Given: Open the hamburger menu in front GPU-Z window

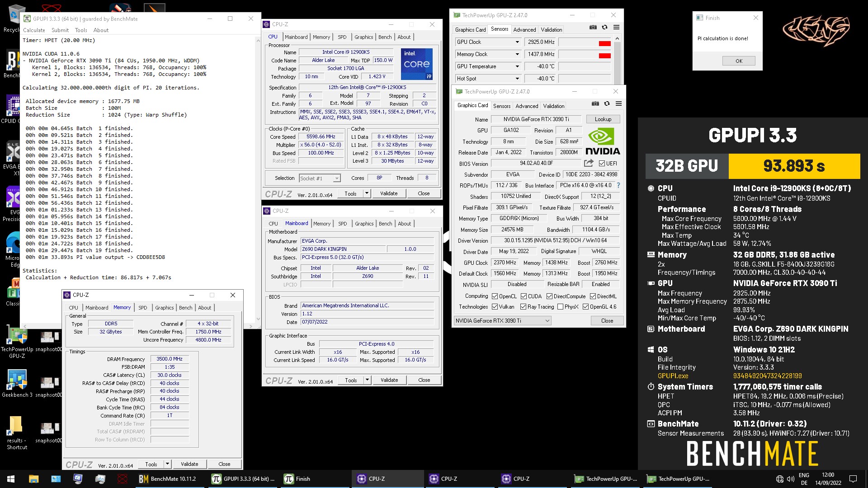Looking at the screenshot, I should click(618, 103).
